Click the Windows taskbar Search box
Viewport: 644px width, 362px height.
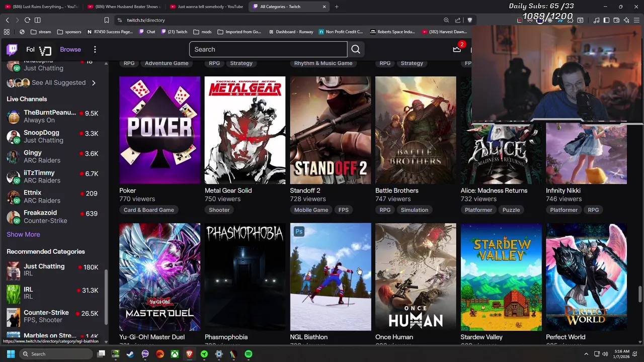(56, 354)
